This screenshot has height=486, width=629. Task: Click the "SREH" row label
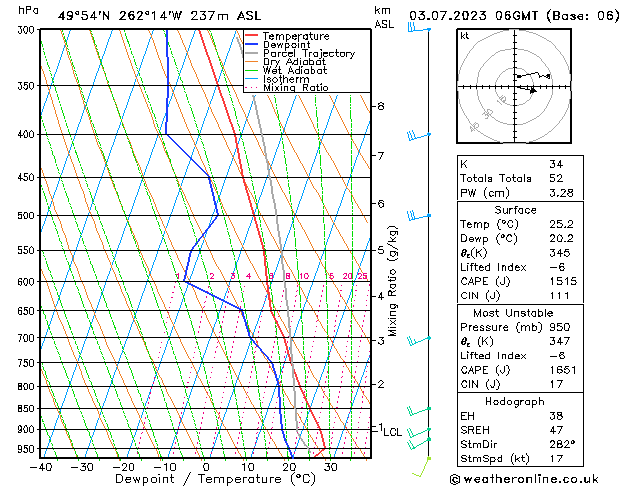coord(475,430)
